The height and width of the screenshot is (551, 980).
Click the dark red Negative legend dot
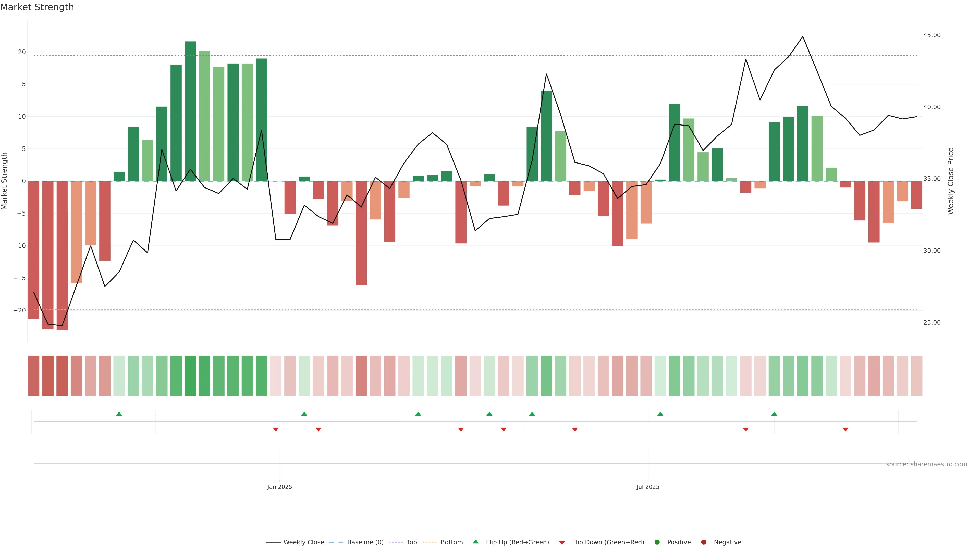click(703, 542)
